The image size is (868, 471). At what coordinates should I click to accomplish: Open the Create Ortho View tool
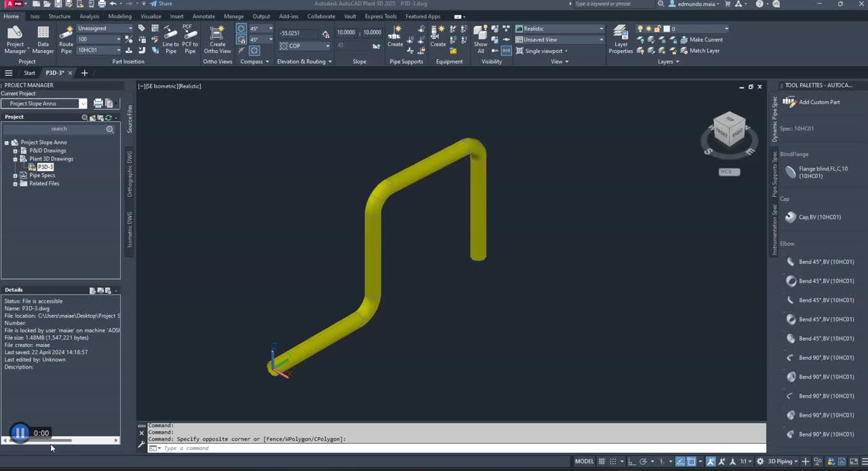(x=217, y=39)
